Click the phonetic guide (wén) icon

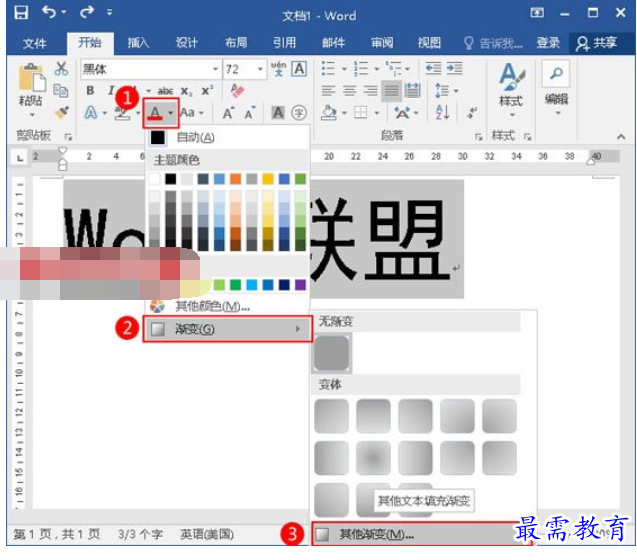tap(279, 69)
